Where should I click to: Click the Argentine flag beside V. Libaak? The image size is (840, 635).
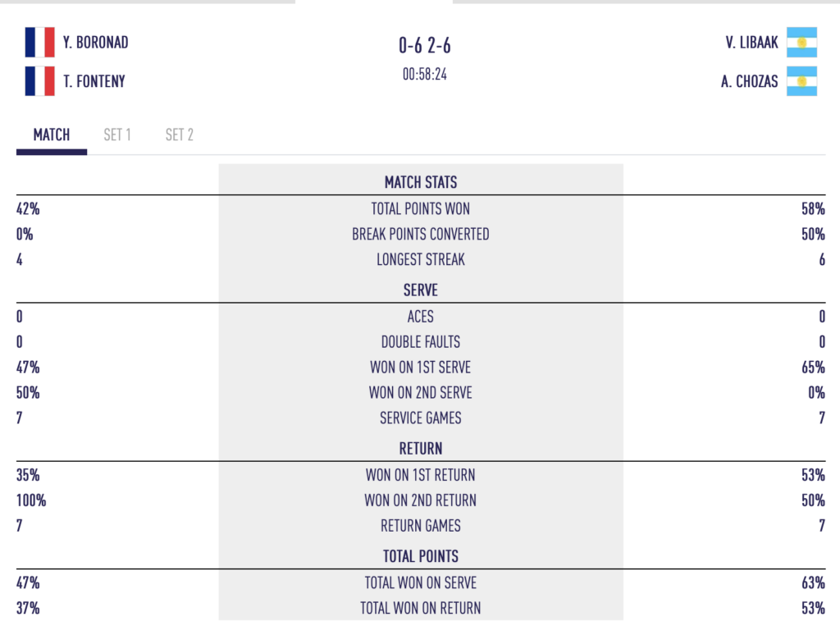(x=801, y=42)
